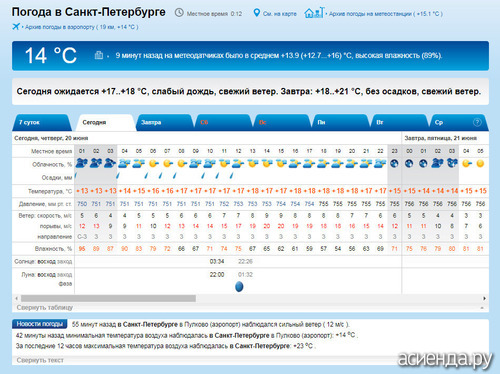
Task: Click the Осадки, мм row label
Action: pos(57,177)
